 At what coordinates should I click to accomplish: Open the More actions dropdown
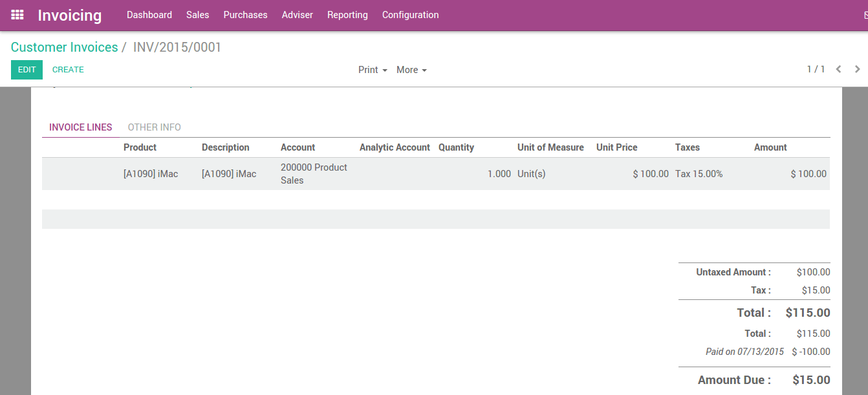pyautogui.click(x=411, y=69)
